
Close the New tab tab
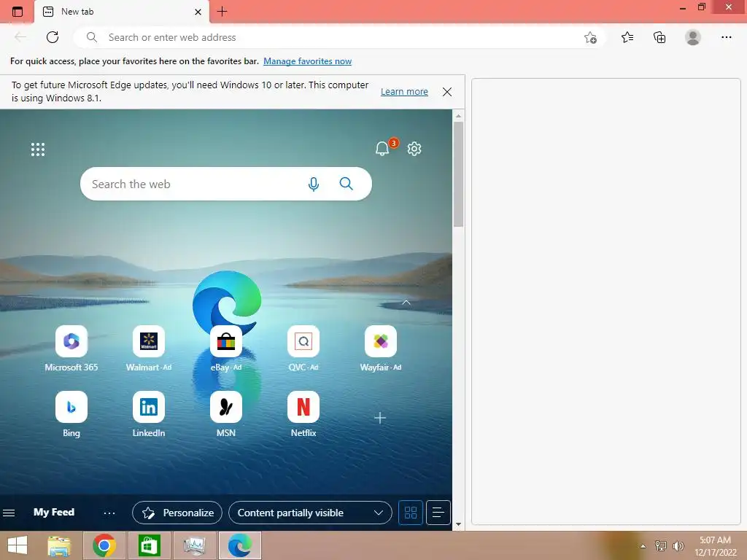click(x=198, y=12)
